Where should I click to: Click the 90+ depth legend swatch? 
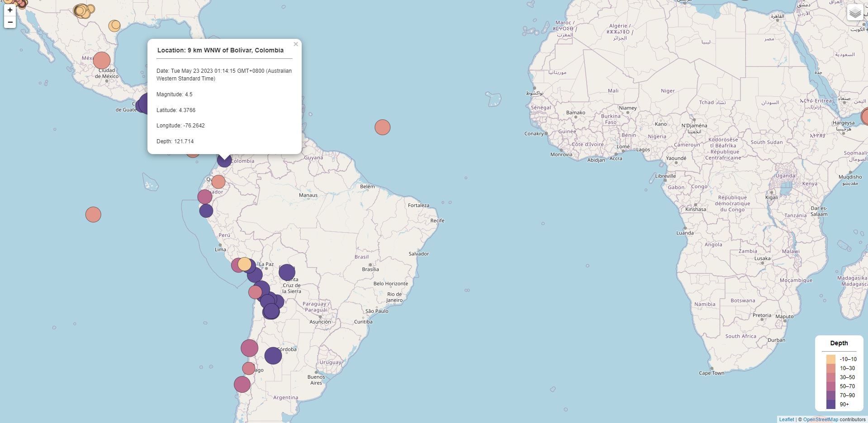831,404
